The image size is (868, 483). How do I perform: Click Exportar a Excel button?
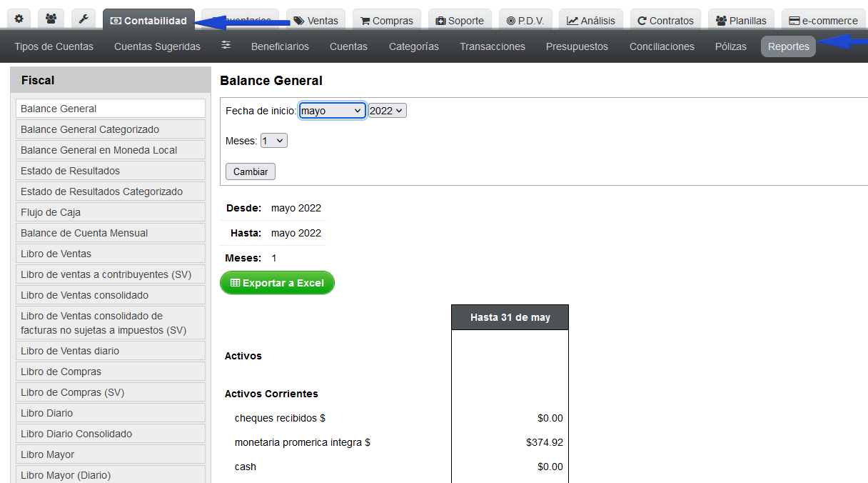[277, 283]
